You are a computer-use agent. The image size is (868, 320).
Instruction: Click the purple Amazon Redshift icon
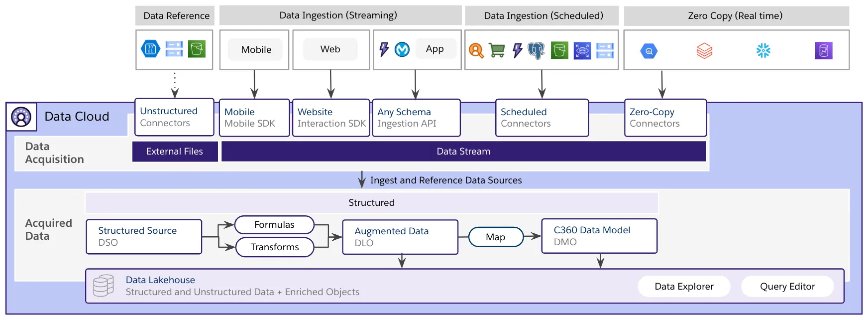pyautogui.click(x=823, y=50)
